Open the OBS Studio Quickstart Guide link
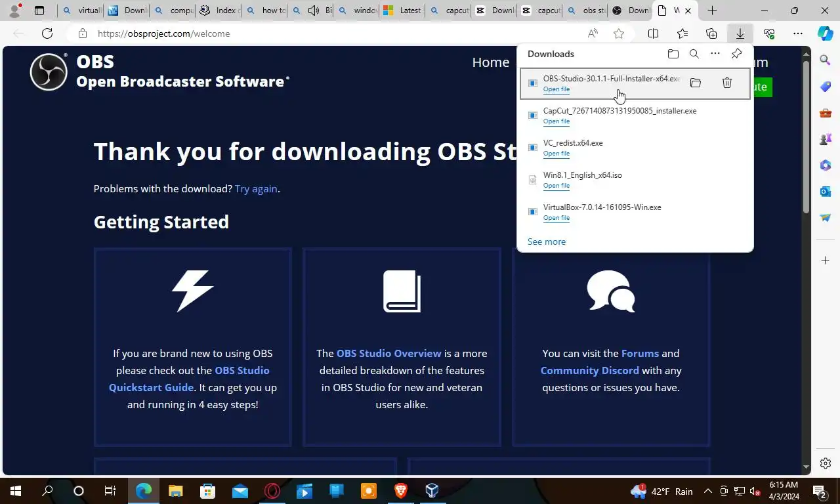Viewport: 840px width, 504px height. click(189, 379)
